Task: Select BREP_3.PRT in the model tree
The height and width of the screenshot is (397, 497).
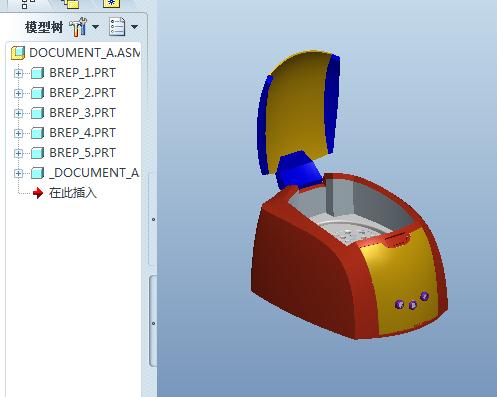Action: [x=82, y=113]
